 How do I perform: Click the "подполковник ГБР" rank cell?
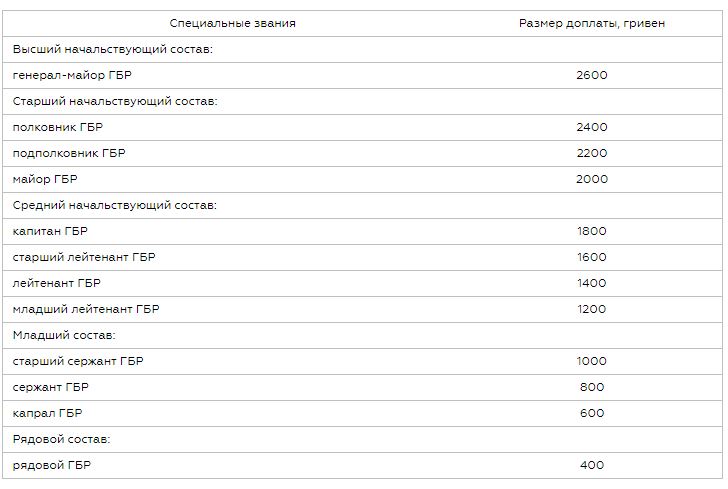70,153
